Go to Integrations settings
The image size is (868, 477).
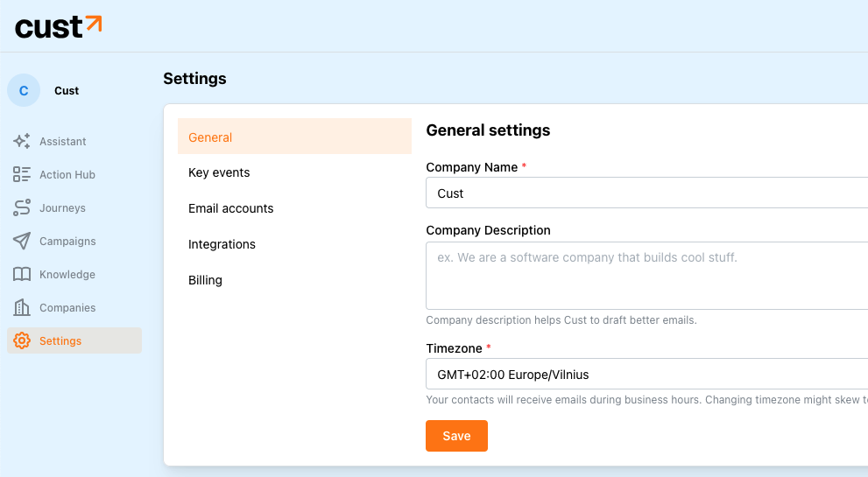pyautogui.click(x=222, y=244)
